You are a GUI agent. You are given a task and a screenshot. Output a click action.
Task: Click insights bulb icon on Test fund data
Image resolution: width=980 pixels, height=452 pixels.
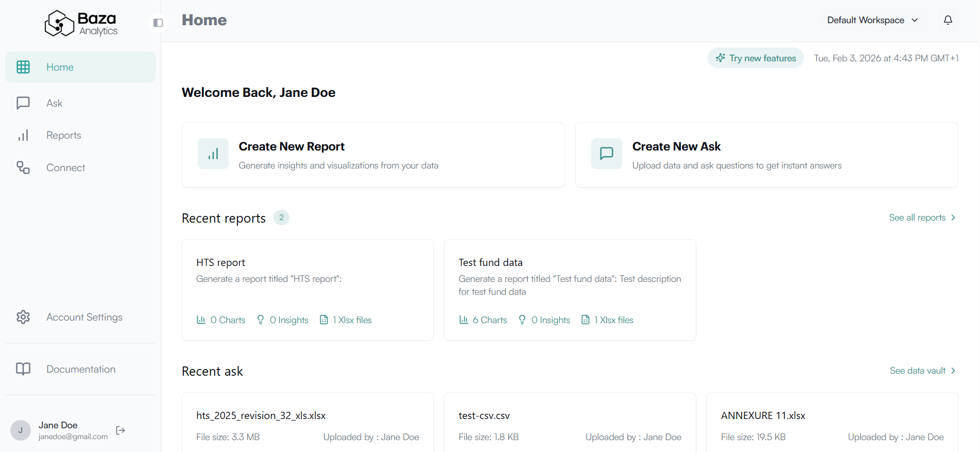coord(522,320)
